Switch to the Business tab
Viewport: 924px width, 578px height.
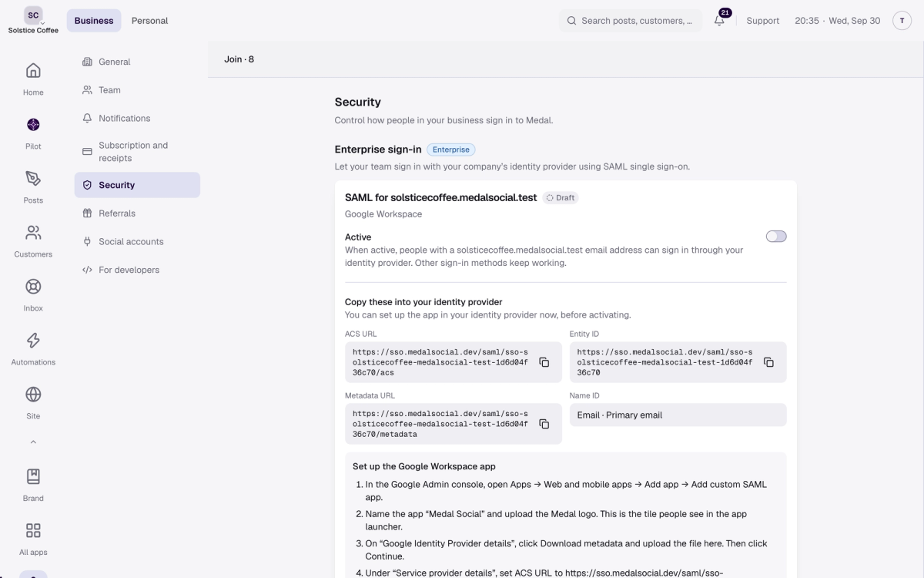pos(94,21)
